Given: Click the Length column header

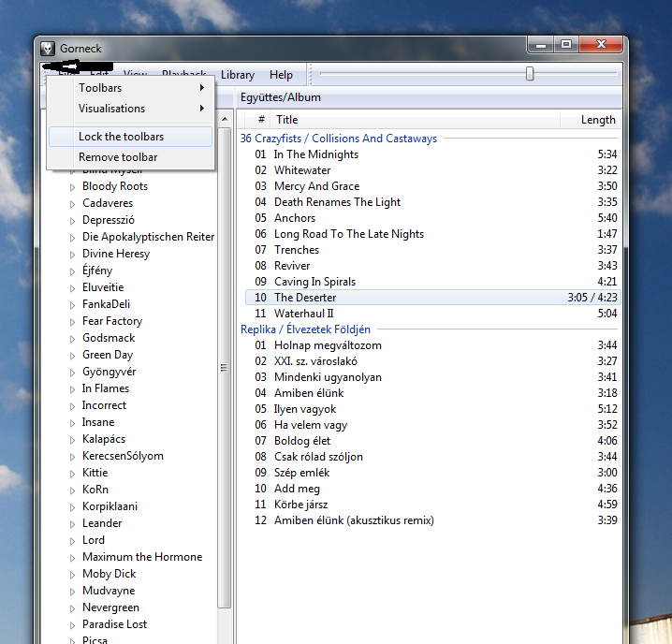Looking at the screenshot, I should point(591,120).
